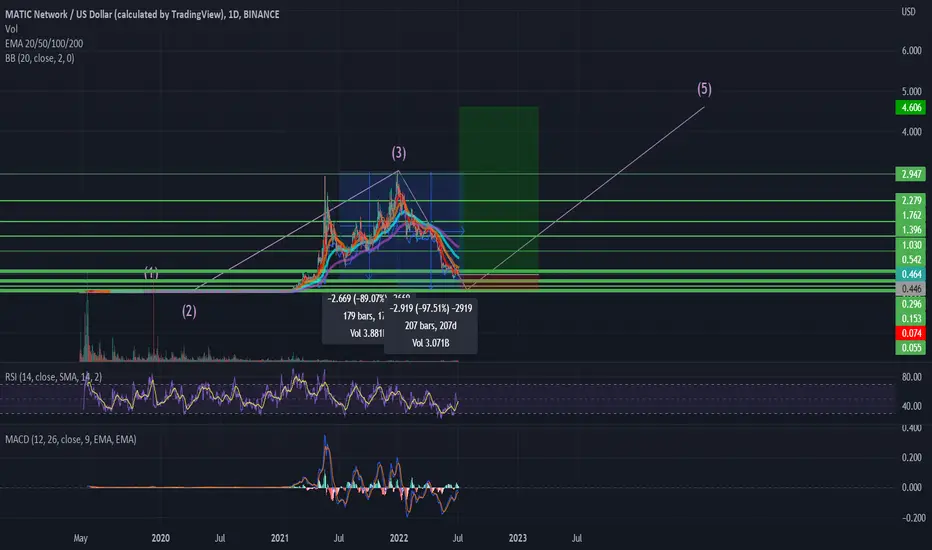Image resolution: width=932 pixels, height=550 pixels.
Task: Click the RSI 80.00 axis value
Action: click(911, 377)
